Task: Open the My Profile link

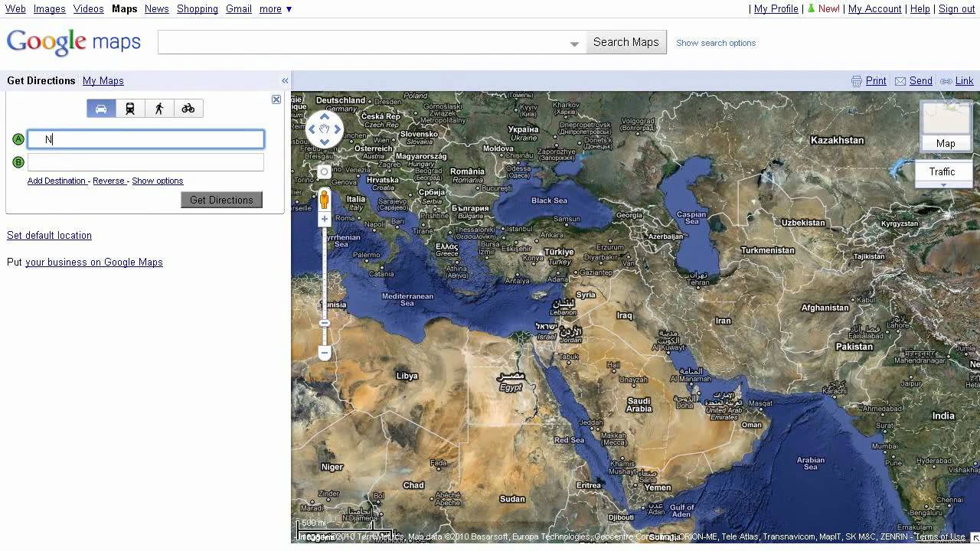Action: (776, 9)
